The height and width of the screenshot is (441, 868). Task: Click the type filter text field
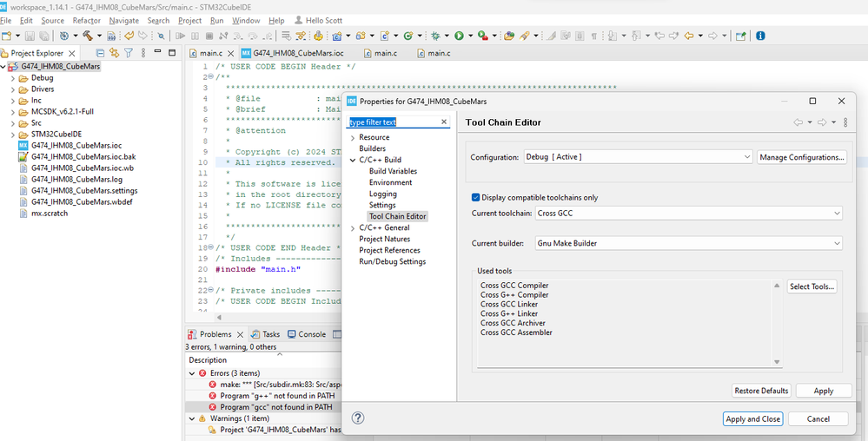pos(393,122)
